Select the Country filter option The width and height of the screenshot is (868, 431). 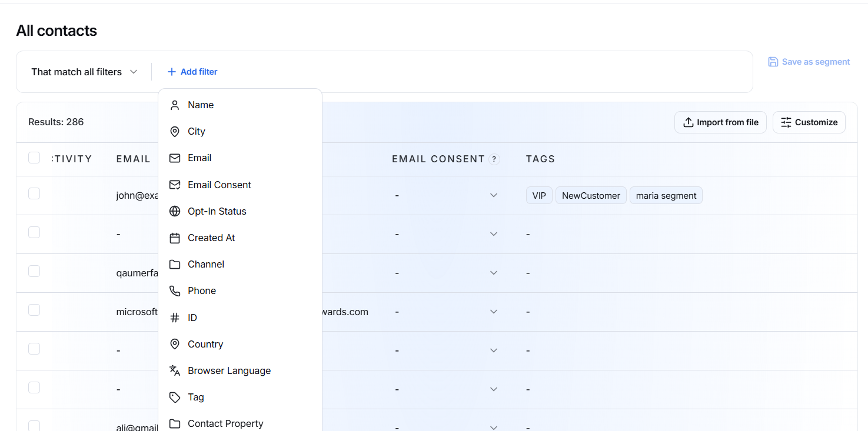click(x=240, y=344)
